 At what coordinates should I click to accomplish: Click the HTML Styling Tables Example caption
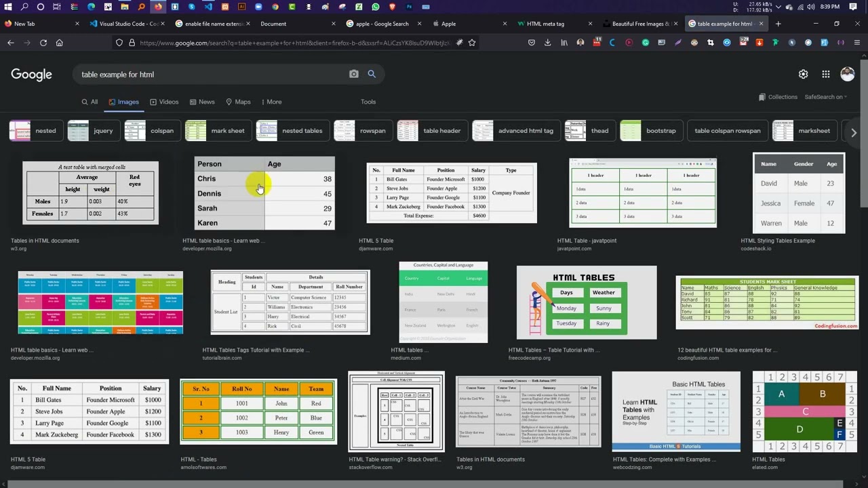[x=778, y=241]
